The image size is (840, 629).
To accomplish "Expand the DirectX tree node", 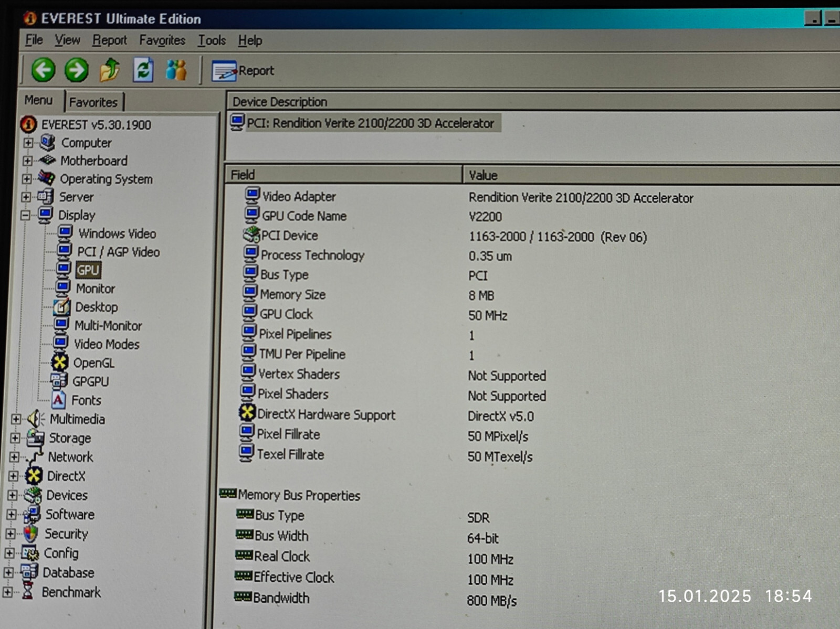I will pyautogui.click(x=13, y=476).
